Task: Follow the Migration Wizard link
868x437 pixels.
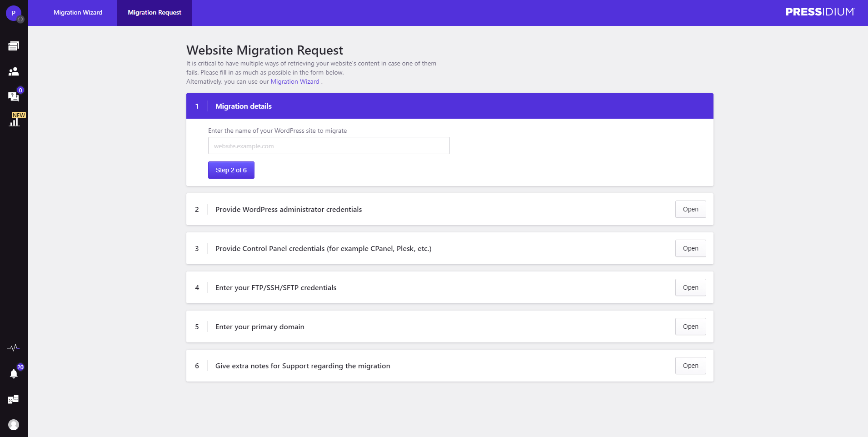Action: pos(294,81)
